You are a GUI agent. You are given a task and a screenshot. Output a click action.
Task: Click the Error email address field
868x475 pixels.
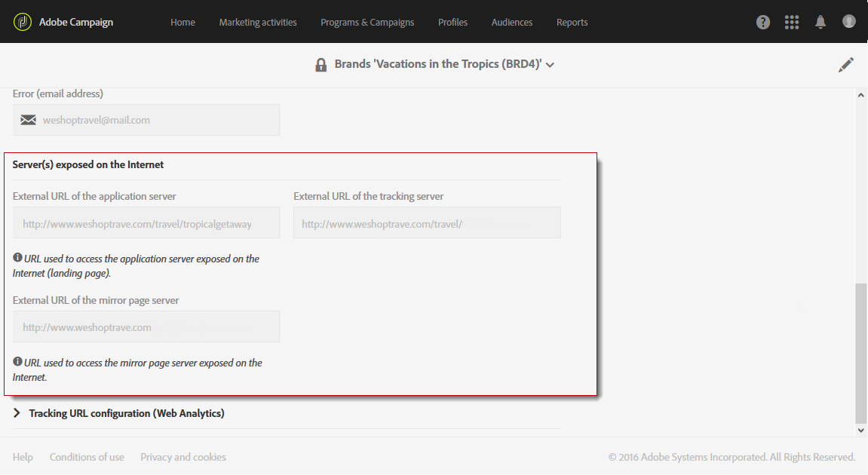coord(146,120)
